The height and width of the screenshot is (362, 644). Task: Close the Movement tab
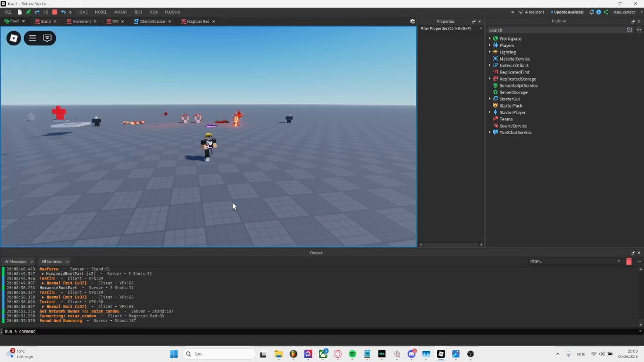point(95,21)
